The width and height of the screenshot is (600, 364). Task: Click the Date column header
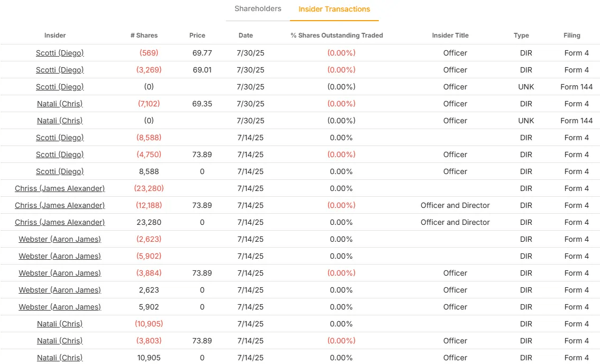point(246,35)
